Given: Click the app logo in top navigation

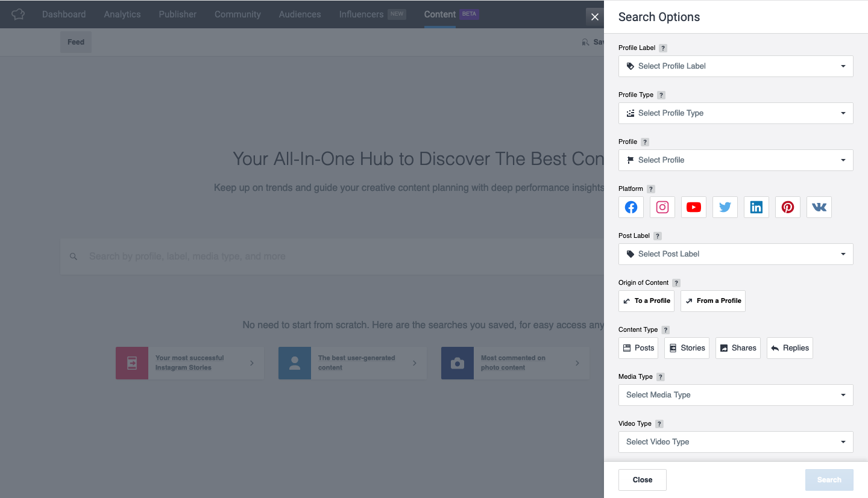Looking at the screenshot, I should click(18, 14).
